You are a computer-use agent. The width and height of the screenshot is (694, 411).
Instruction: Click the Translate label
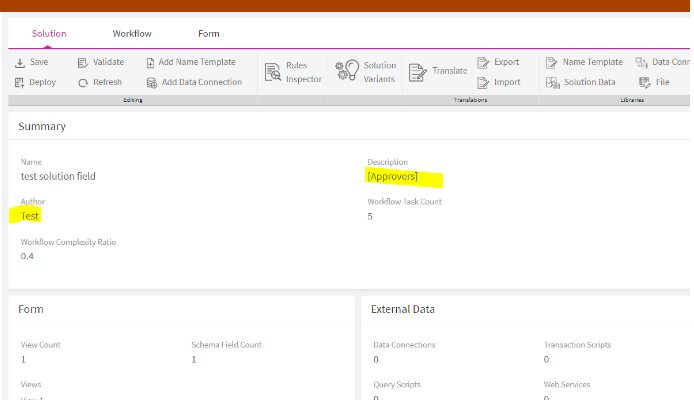tap(450, 71)
